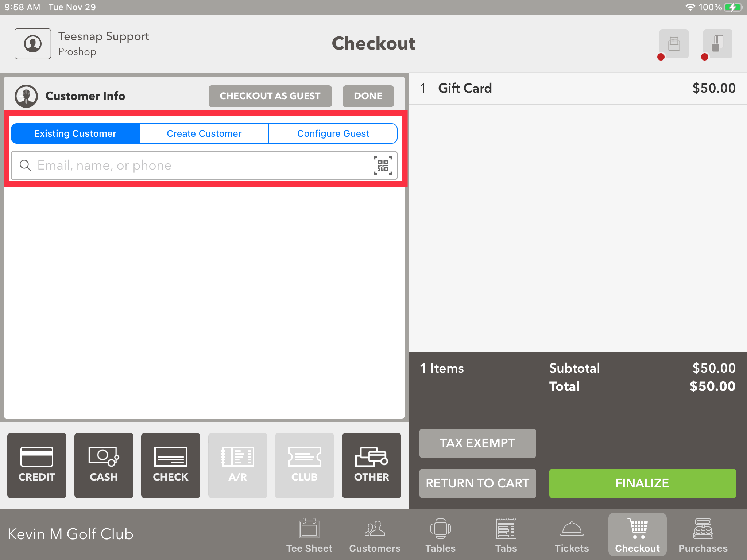The height and width of the screenshot is (560, 747).
Task: Tap the QR code scanner icon
Action: [x=383, y=166]
